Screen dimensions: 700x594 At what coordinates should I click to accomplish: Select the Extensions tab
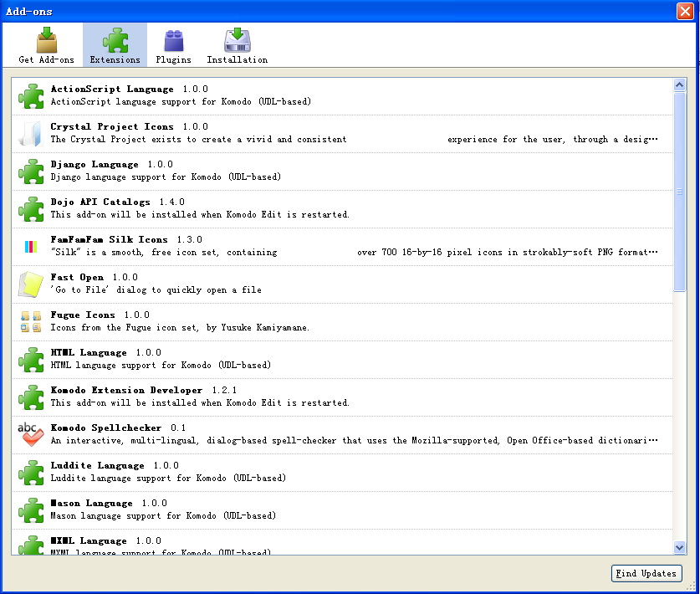(x=115, y=45)
